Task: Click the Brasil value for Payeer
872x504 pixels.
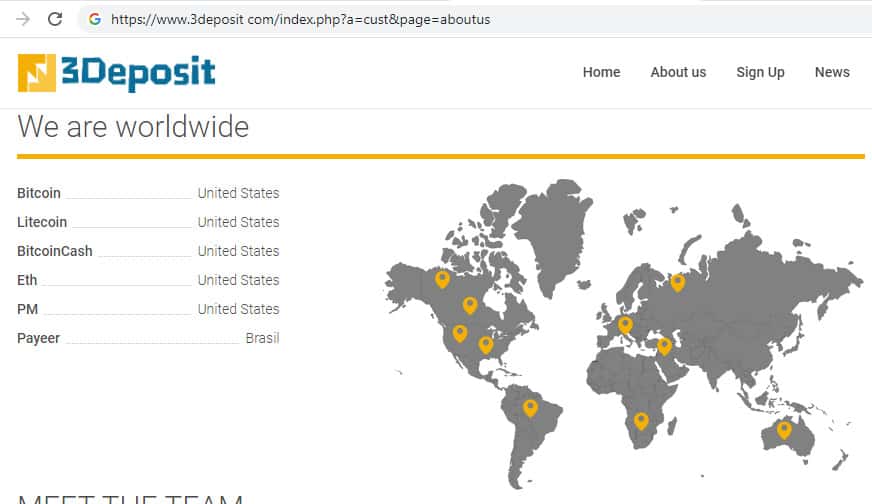Action: (x=262, y=338)
